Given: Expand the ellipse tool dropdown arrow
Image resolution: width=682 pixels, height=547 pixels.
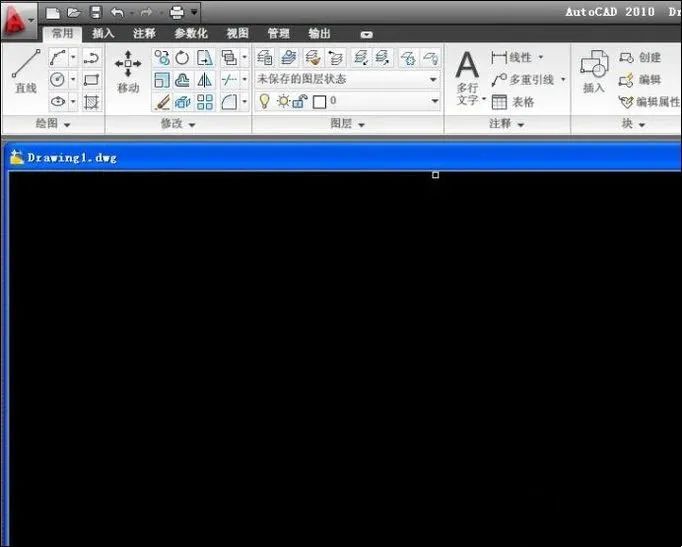Looking at the screenshot, I should point(73,102).
